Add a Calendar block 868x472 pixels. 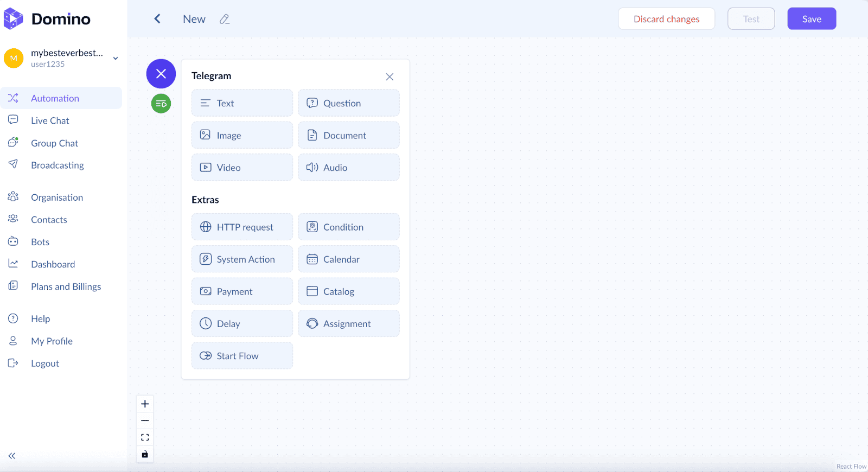(x=349, y=259)
